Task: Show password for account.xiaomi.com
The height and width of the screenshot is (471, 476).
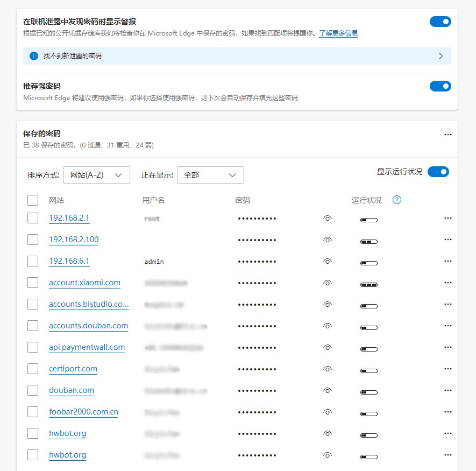Action: coord(327,283)
